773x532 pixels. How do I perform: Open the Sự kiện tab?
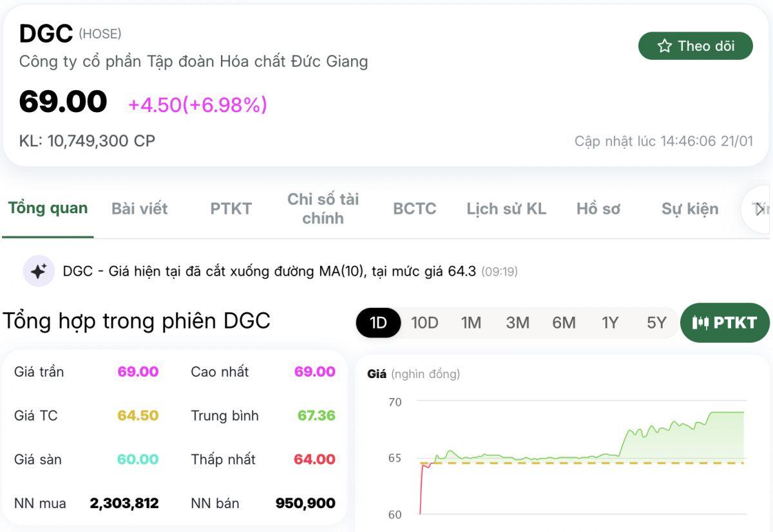coord(689,208)
